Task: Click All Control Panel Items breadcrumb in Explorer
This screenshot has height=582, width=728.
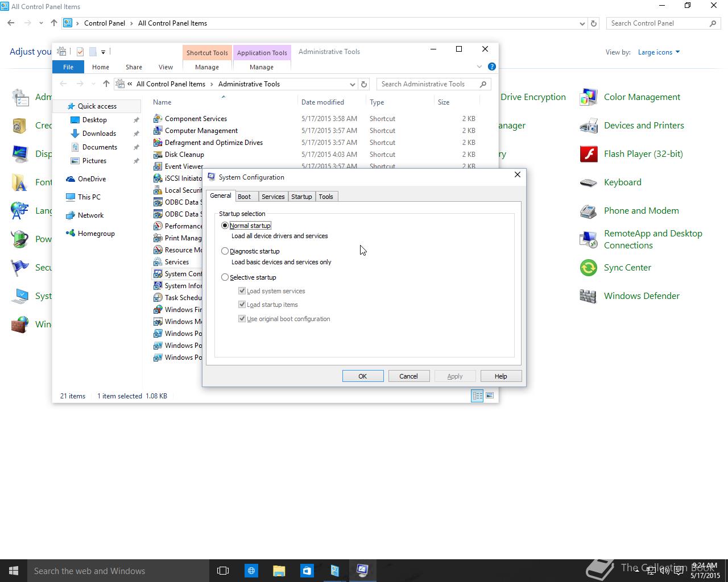Action: [171, 84]
